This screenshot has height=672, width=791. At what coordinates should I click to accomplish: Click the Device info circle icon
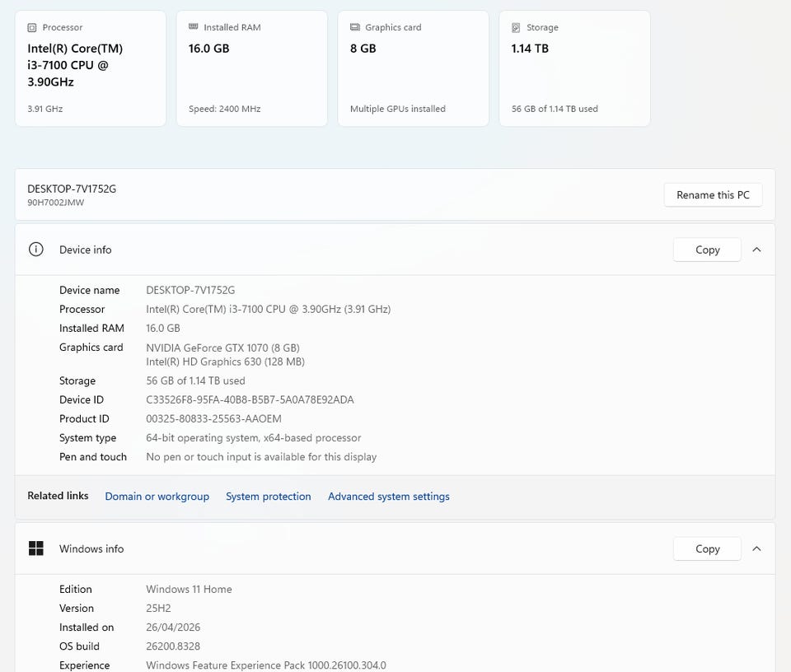pos(35,249)
